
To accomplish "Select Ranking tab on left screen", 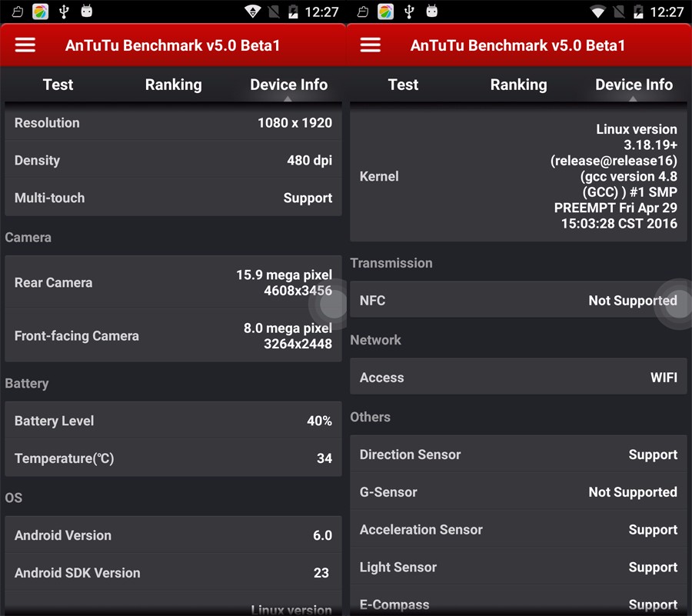I will (173, 85).
